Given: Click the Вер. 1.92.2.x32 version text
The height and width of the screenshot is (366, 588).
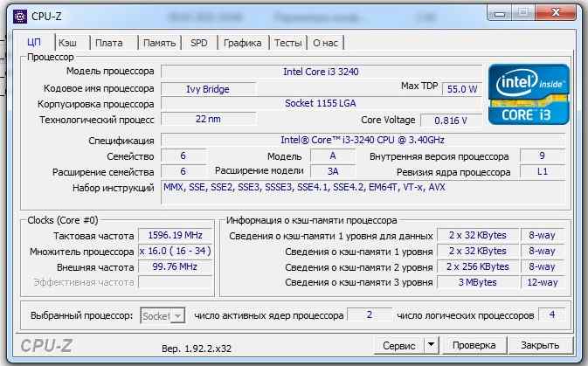Looking at the screenshot, I should tap(197, 349).
